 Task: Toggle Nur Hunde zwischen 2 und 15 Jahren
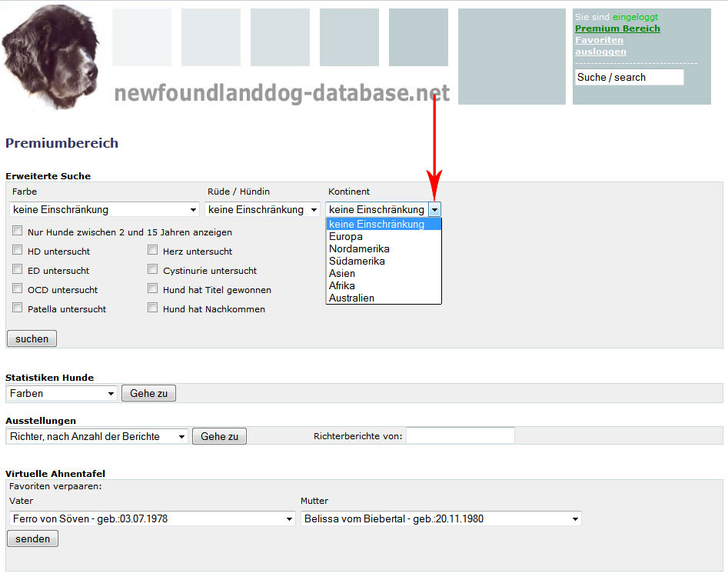click(x=18, y=232)
